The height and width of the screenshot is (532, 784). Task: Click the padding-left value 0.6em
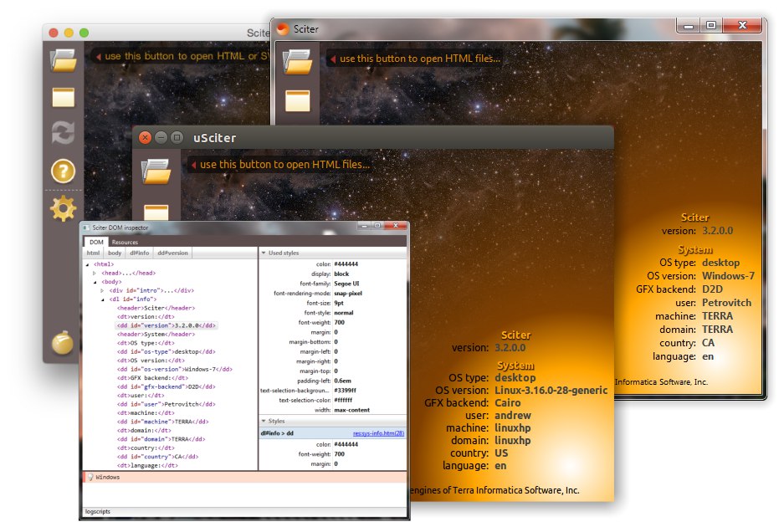[342, 381]
